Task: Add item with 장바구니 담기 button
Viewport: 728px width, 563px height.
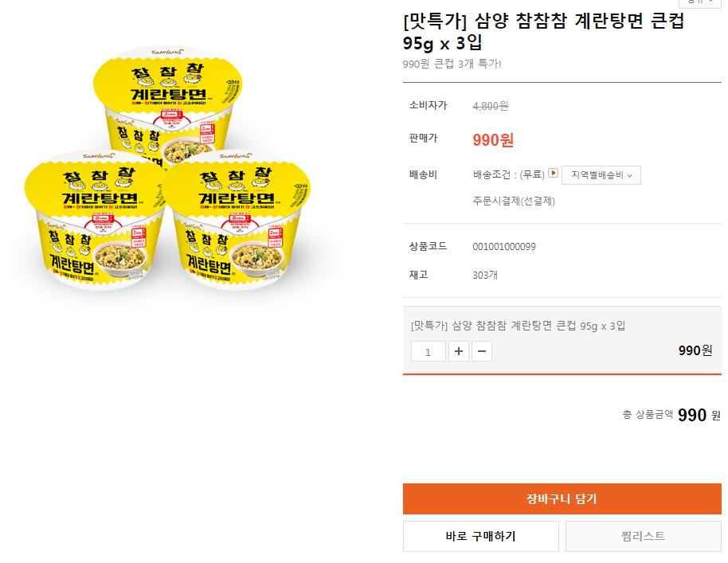Action: [562, 499]
